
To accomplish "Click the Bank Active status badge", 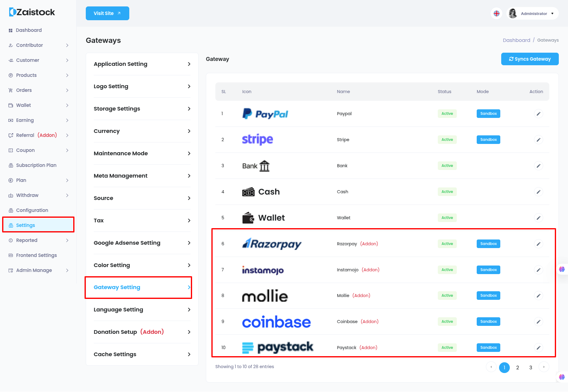I will click(x=447, y=166).
